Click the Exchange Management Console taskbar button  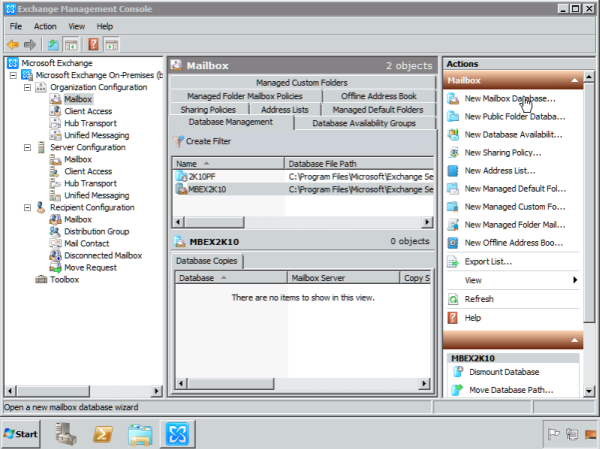pyautogui.click(x=178, y=434)
